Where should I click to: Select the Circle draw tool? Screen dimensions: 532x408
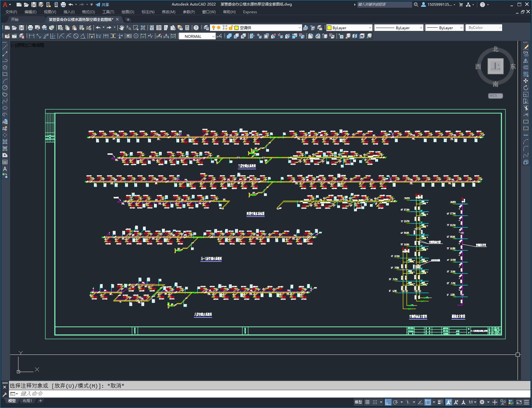(x=5, y=88)
